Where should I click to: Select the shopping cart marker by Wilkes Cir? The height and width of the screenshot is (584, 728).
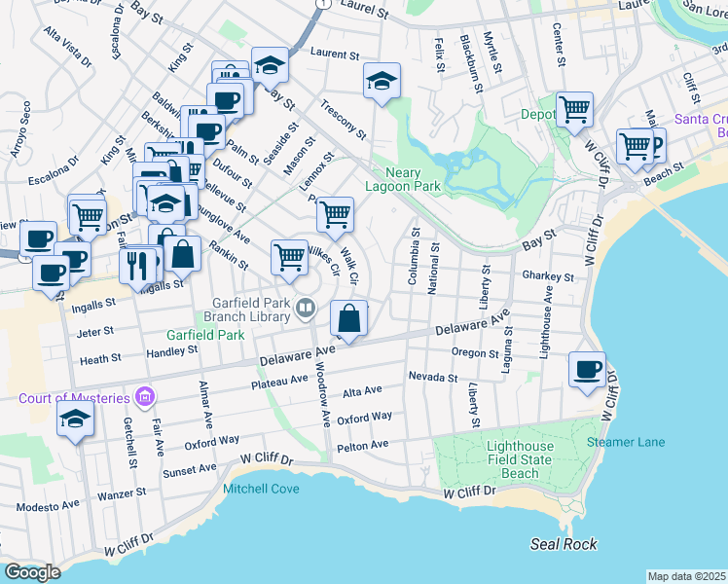pyautogui.click(x=289, y=258)
